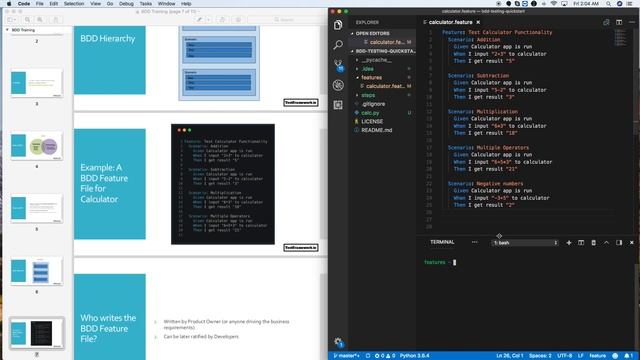The height and width of the screenshot is (360, 640).
Task: Open notifications bell in status bar
Action: 628,356
